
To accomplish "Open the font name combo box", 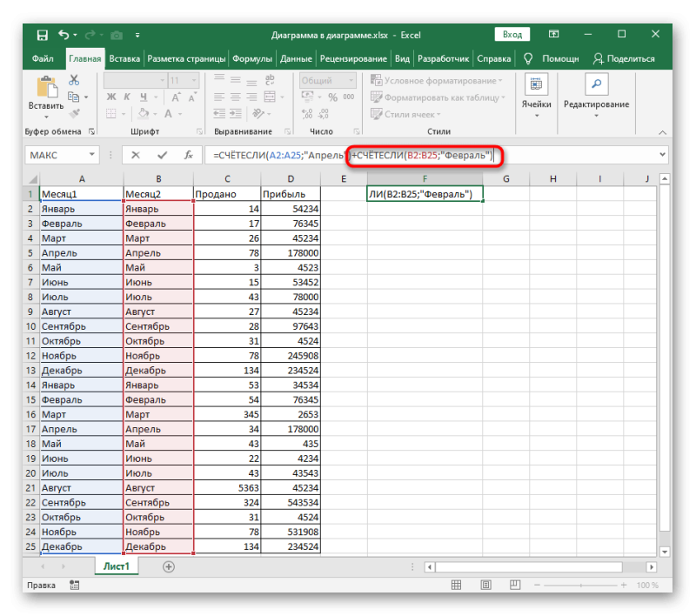I will click(136, 80).
